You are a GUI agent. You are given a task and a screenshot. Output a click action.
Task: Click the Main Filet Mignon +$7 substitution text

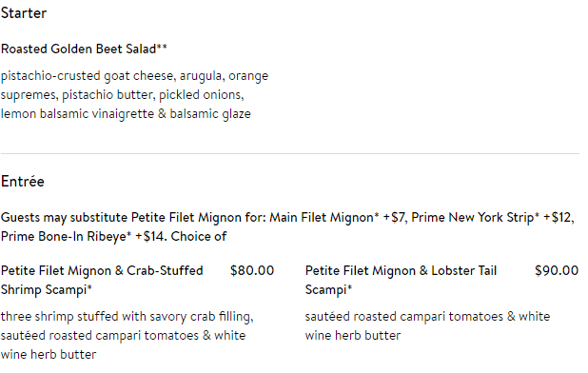click(x=337, y=218)
